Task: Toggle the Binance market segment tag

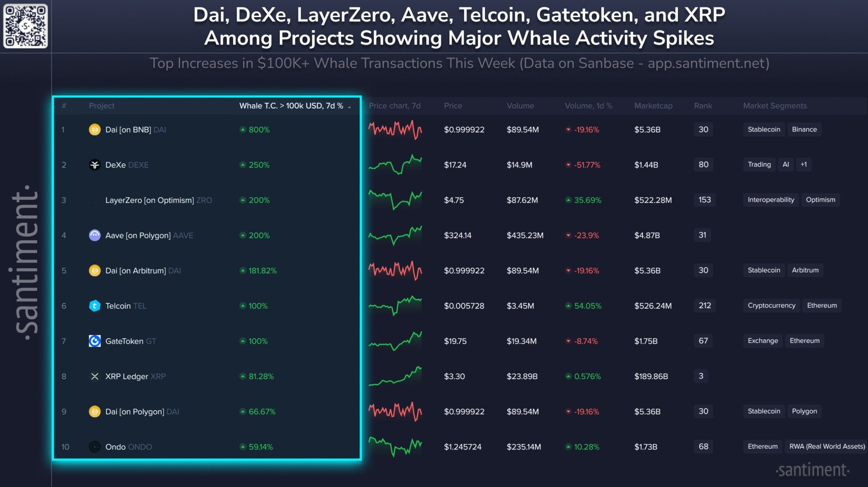Action: tap(804, 129)
